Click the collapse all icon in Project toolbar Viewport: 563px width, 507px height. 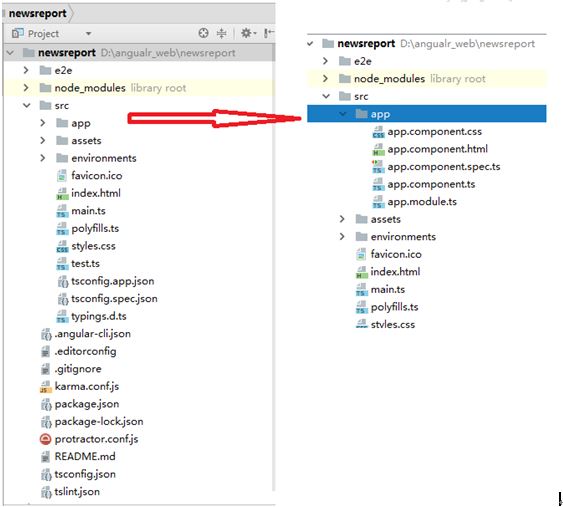point(222,33)
